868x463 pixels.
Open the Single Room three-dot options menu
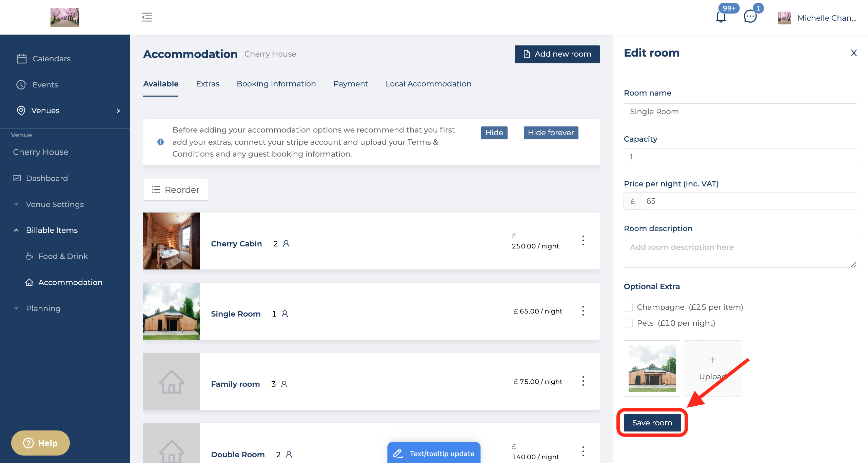click(x=583, y=311)
